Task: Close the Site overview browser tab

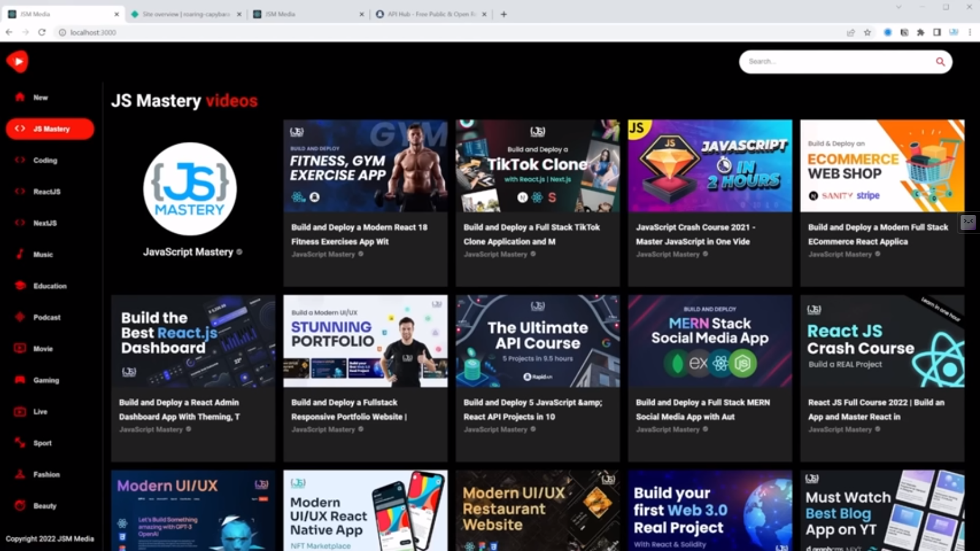Action: (239, 14)
